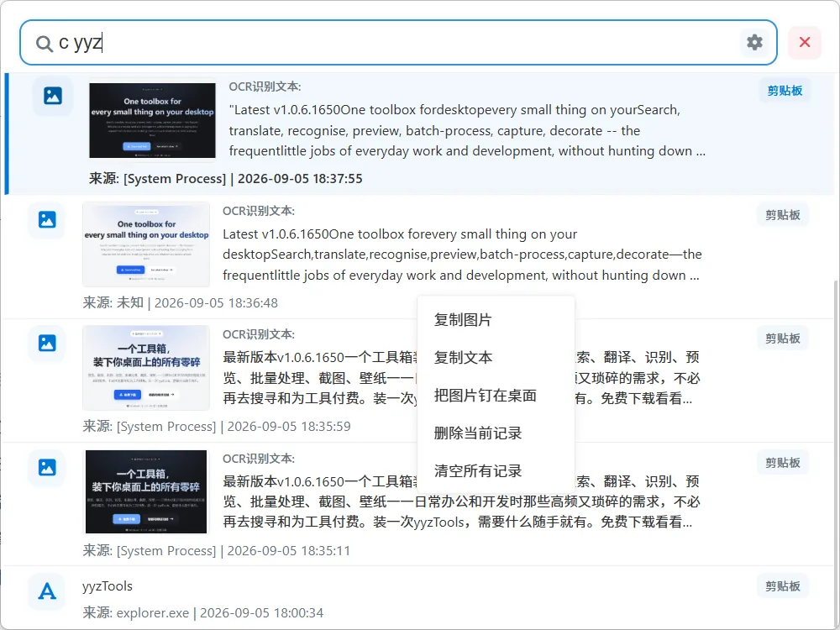Click 剪贴板 tag on the 18:35:11 record
Screen dimensions: 840x630
tap(782, 463)
